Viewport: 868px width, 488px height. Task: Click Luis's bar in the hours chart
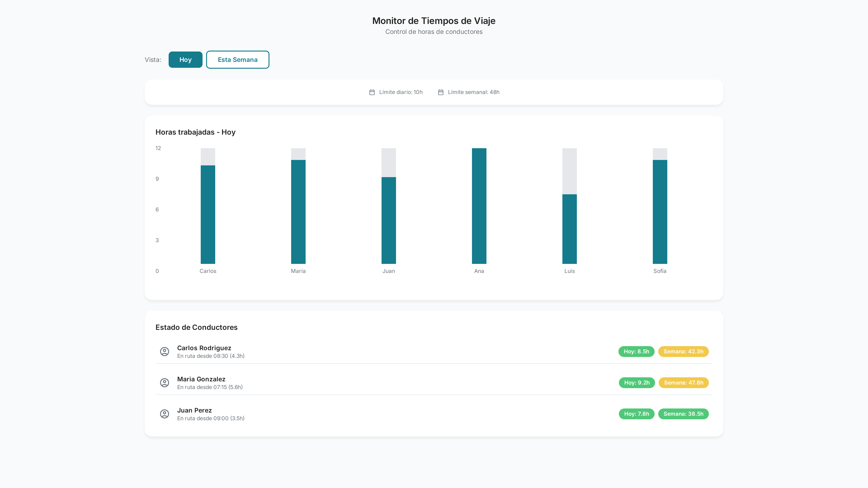(x=569, y=229)
